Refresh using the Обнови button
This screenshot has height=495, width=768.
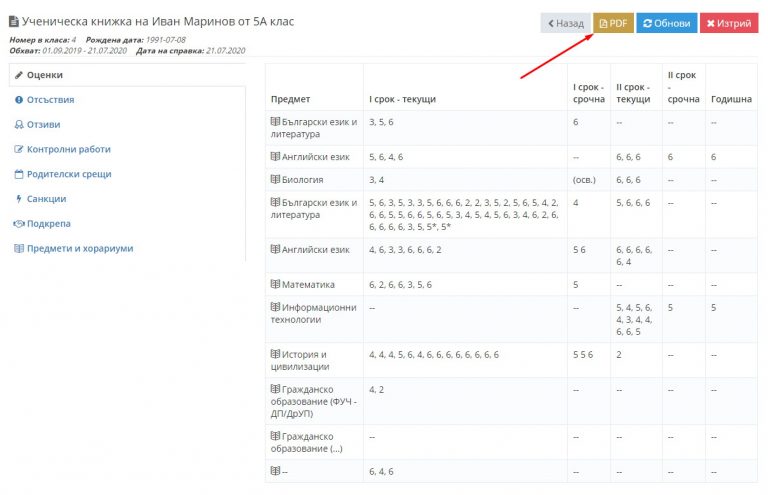667,23
